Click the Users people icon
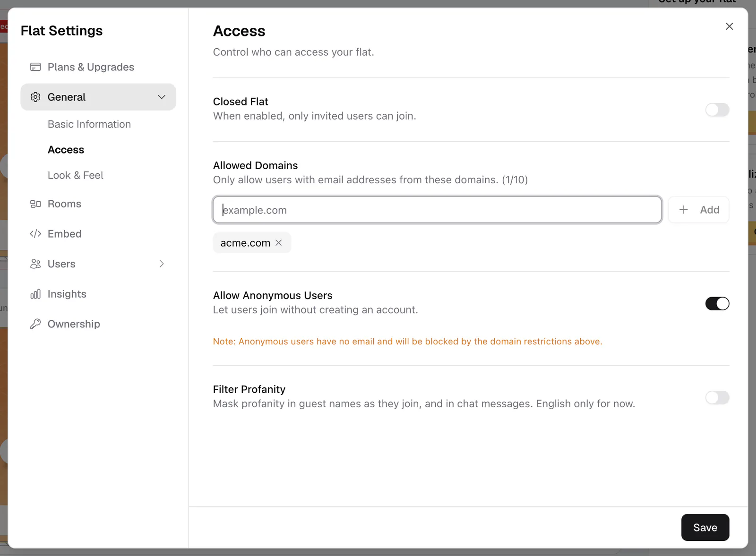 coord(35,264)
